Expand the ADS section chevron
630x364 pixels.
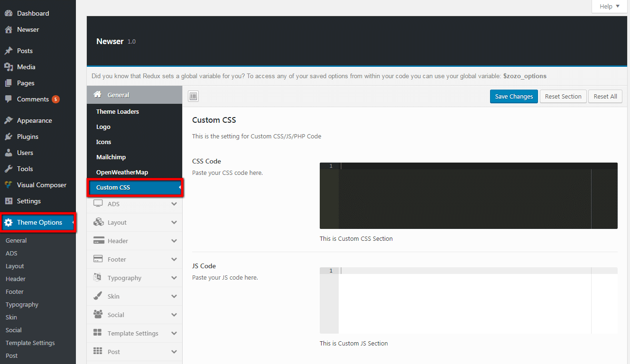[174, 204]
